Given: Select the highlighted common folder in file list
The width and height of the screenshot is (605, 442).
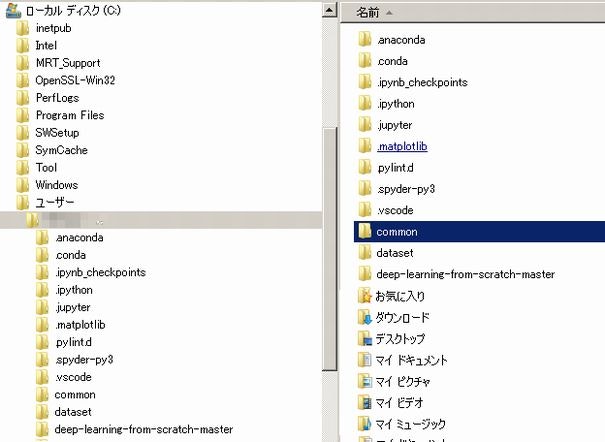Looking at the screenshot, I should pos(479,232).
